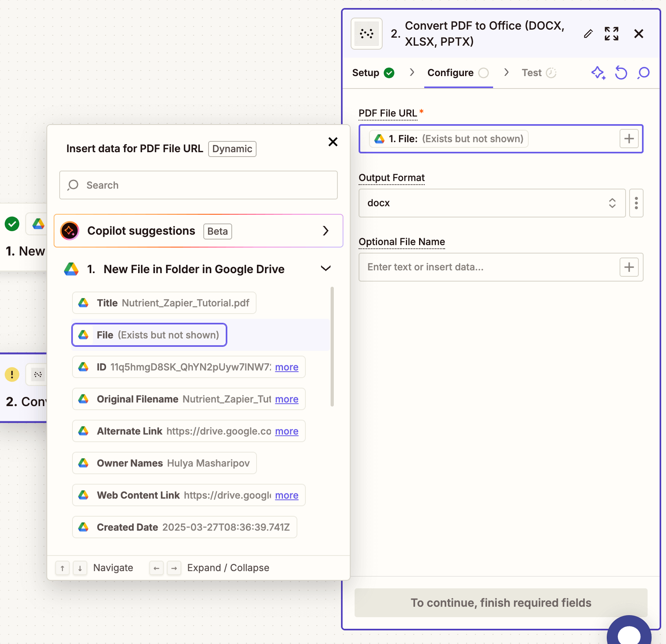666x644 pixels.
Task: Switch to the Test tab
Action: coord(532,72)
